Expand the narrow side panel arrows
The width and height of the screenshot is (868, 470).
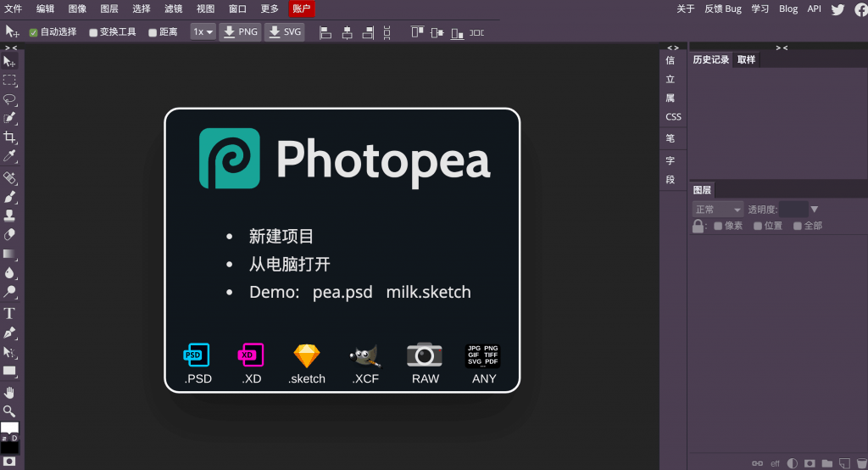[x=673, y=48]
